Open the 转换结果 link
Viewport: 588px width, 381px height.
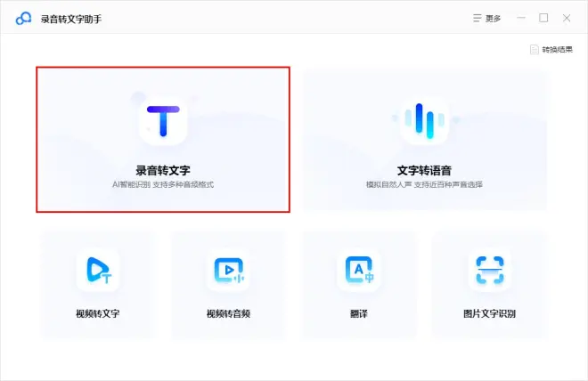[557, 50]
